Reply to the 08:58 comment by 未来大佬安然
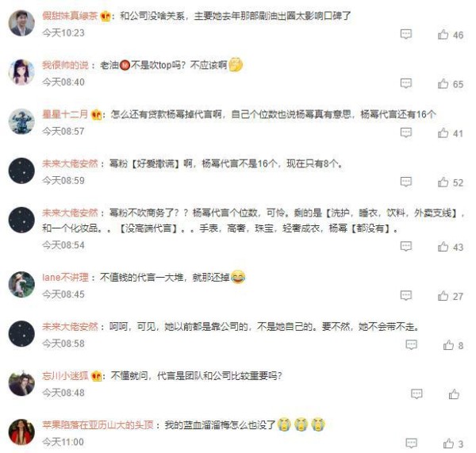The width and height of the screenshot is (476, 453). [x=411, y=344]
